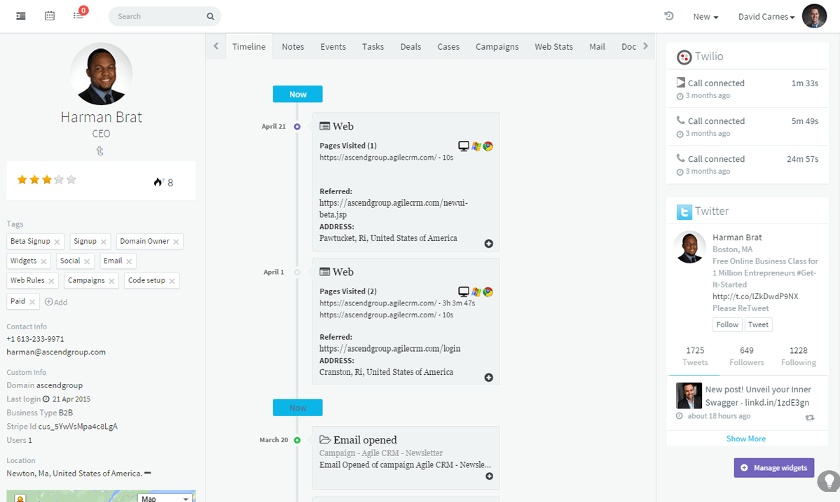The height and width of the screenshot is (502, 840).
Task: Follow Harman Brat on Twitter
Action: [727, 325]
